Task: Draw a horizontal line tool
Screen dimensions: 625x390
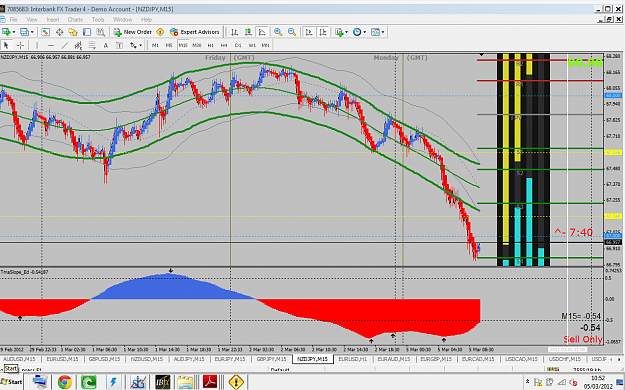Action: click(x=51, y=45)
